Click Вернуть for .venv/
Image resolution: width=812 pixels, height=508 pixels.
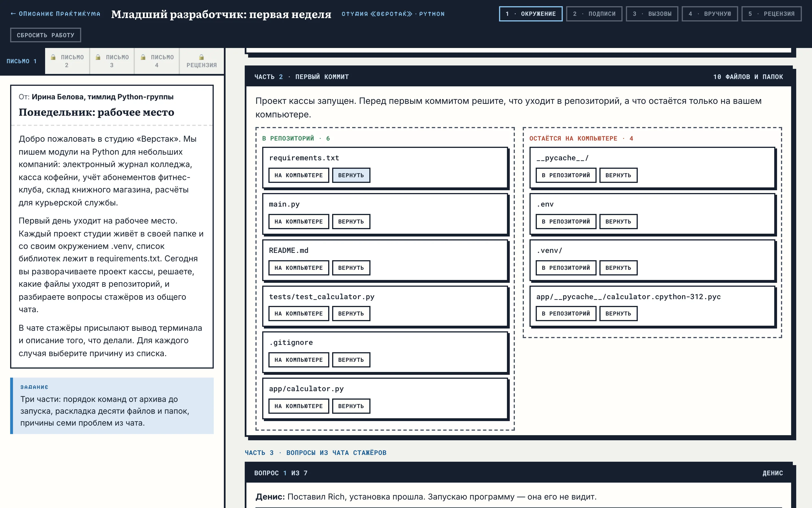tap(618, 268)
